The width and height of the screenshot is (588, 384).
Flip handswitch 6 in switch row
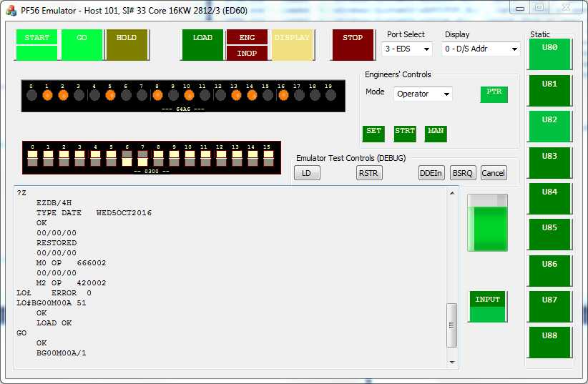click(127, 158)
